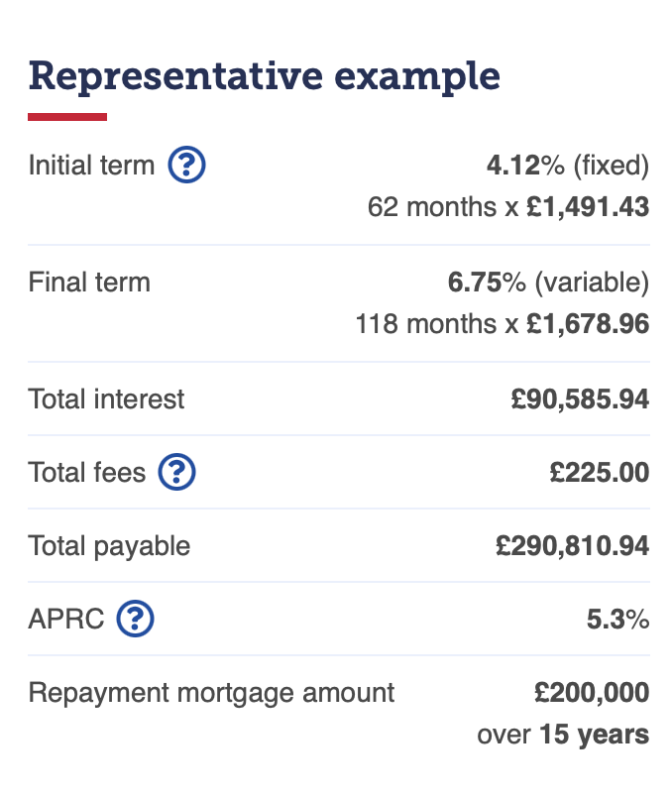Click the 6.75% (variable) rate text
672x797 pixels.
click(548, 283)
